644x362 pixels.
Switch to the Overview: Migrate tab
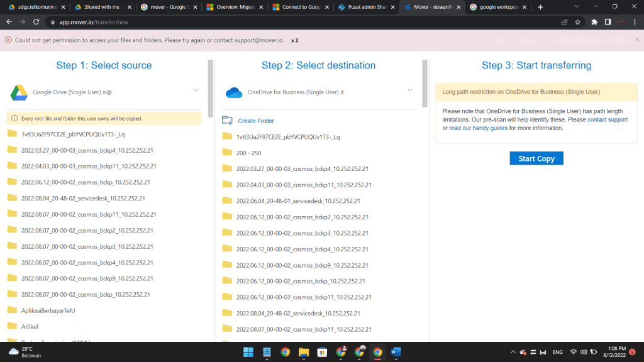tap(235, 7)
